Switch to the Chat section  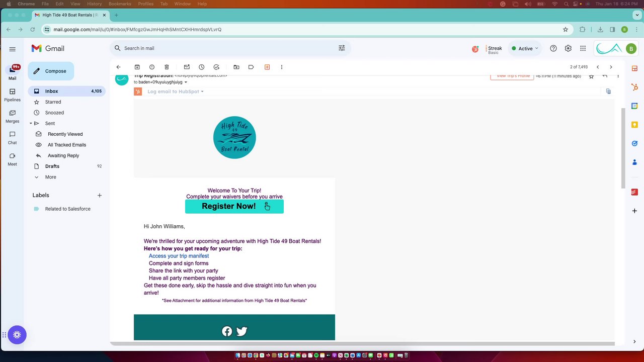(x=12, y=138)
